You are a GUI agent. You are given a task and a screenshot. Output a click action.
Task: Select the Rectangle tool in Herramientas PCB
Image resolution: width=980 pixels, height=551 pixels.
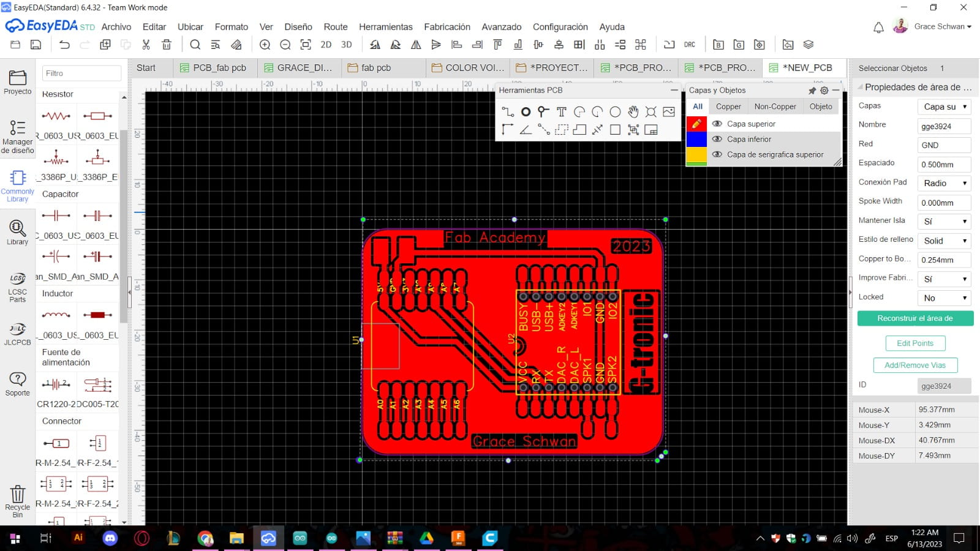point(615,129)
